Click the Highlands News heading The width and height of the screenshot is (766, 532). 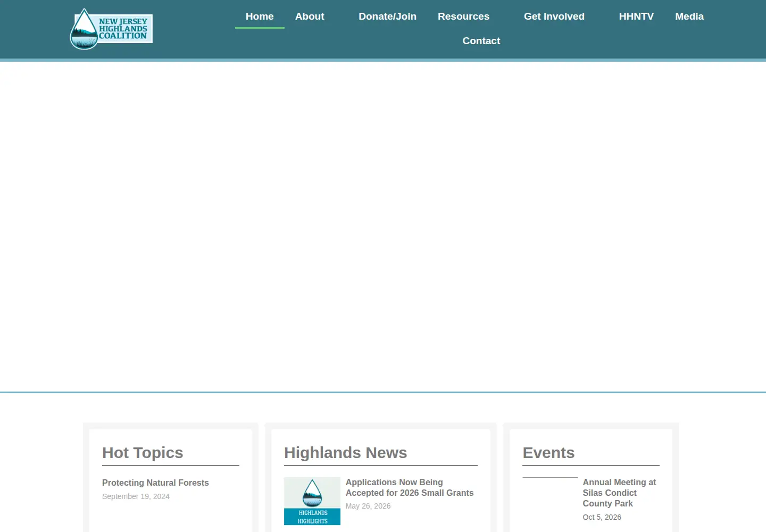345,453
